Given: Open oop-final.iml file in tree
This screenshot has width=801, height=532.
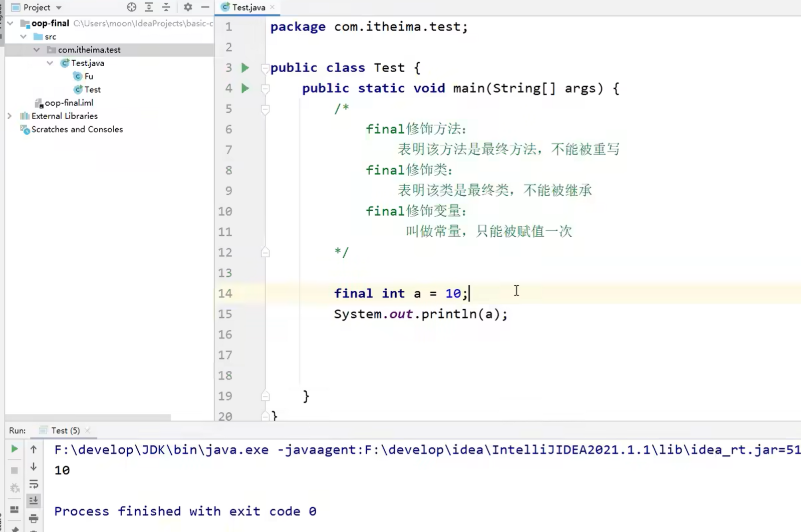Looking at the screenshot, I should (x=69, y=103).
